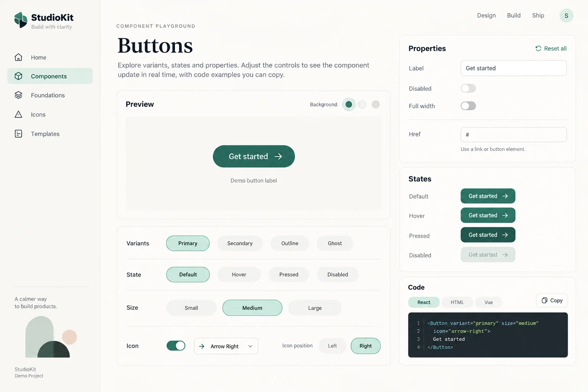Click the Label text input field
Image resolution: width=588 pixels, height=392 pixels.
coord(514,68)
